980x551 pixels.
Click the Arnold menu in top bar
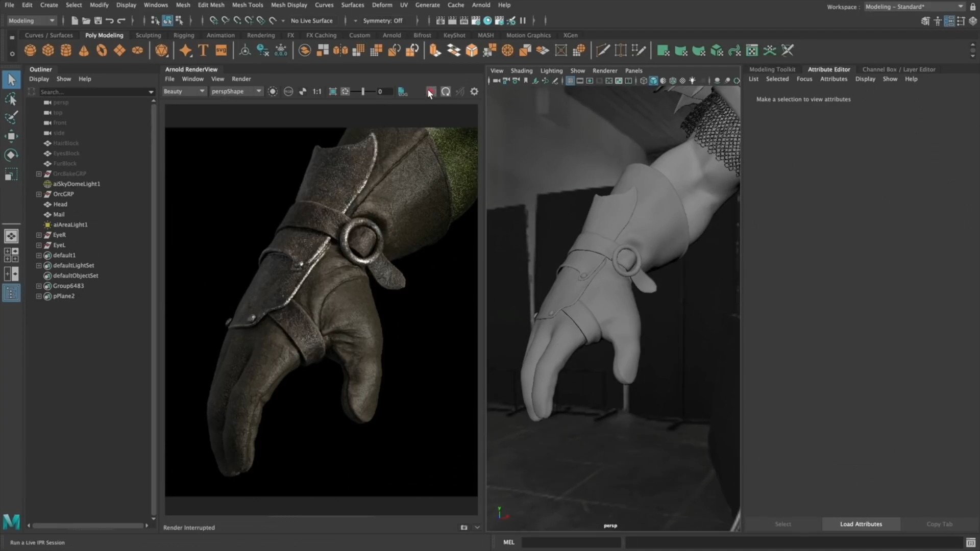481,6
